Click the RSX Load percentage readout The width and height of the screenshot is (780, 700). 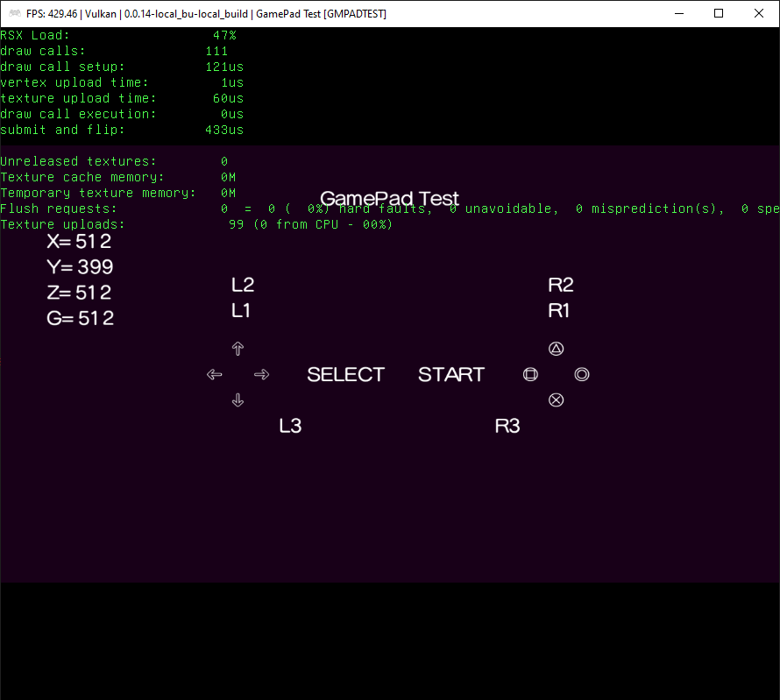(x=223, y=34)
